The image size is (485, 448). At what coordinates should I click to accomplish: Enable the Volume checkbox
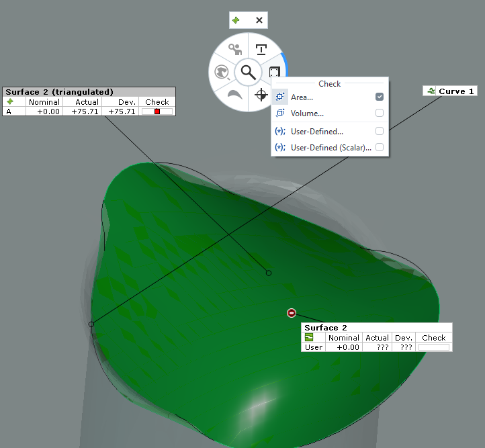pyautogui.click(x=380, y=113)
